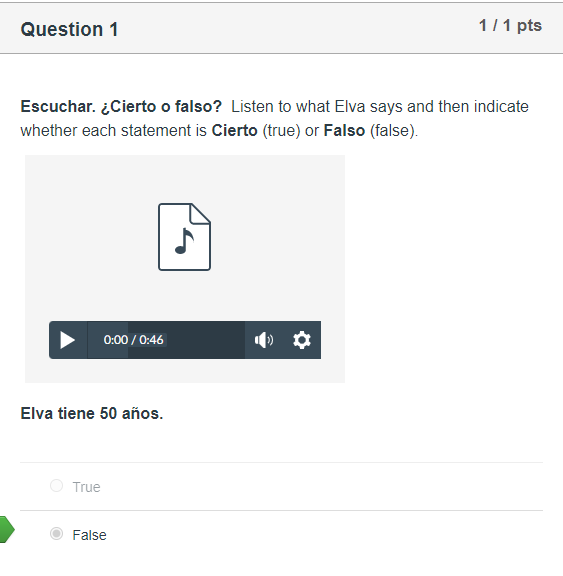This screenshot has height=576, width=563.
Task: Click the Question 1 header
Action: pos(69,29)
